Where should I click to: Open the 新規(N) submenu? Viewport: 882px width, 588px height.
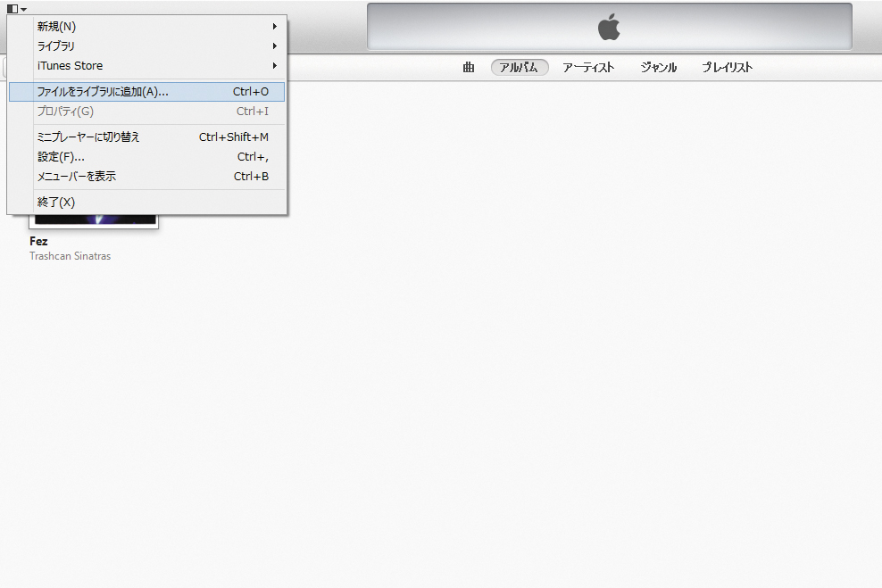(x=147, y=27)
